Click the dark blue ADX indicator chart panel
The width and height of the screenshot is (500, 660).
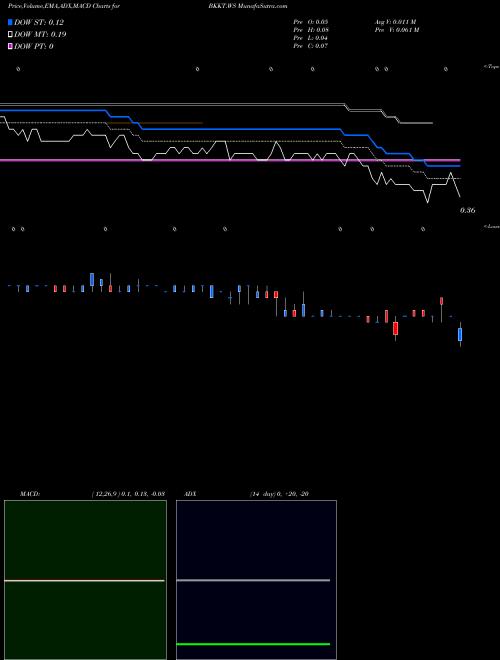[x=256, y=580]
